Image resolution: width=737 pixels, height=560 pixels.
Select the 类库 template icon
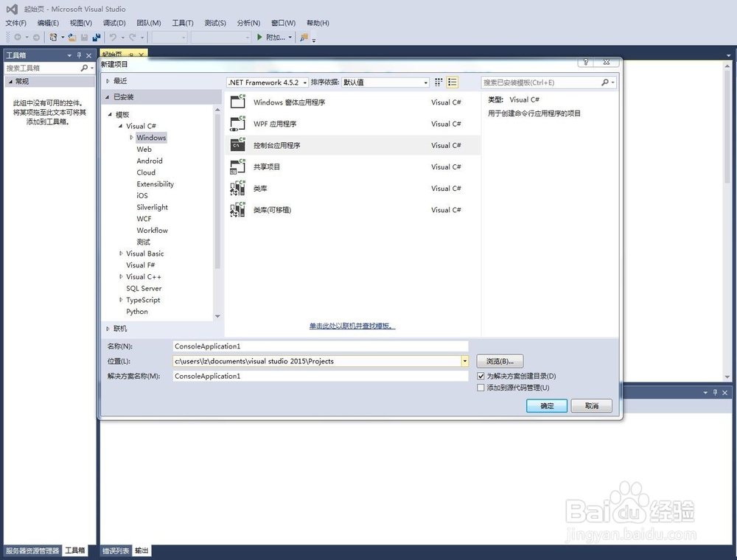tap(238, 189)
